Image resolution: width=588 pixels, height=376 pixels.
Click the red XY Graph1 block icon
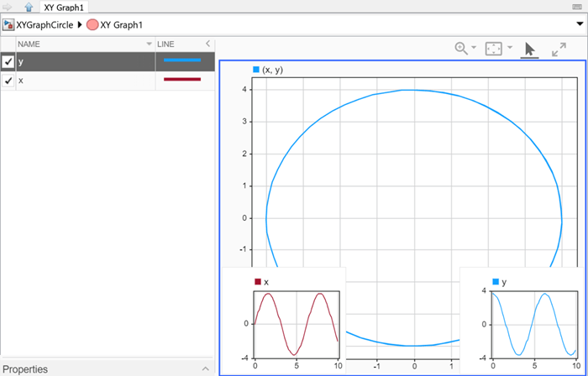pos(92,25)
